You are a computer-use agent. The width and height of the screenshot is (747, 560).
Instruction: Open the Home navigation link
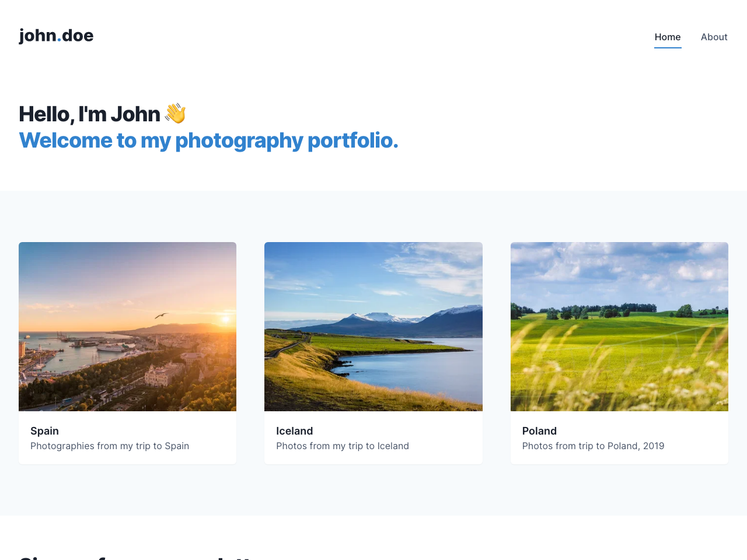click(668, 36)
